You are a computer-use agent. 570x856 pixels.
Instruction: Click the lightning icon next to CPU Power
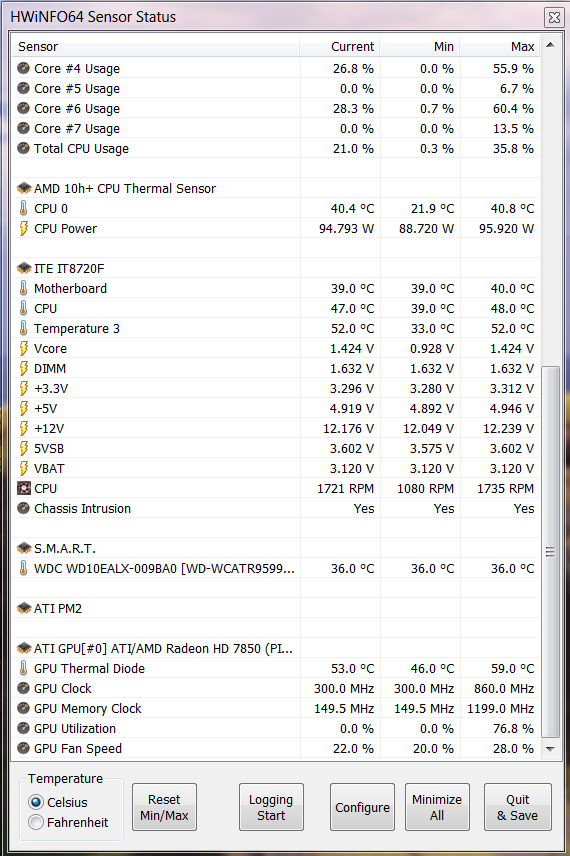click(23, 229)
